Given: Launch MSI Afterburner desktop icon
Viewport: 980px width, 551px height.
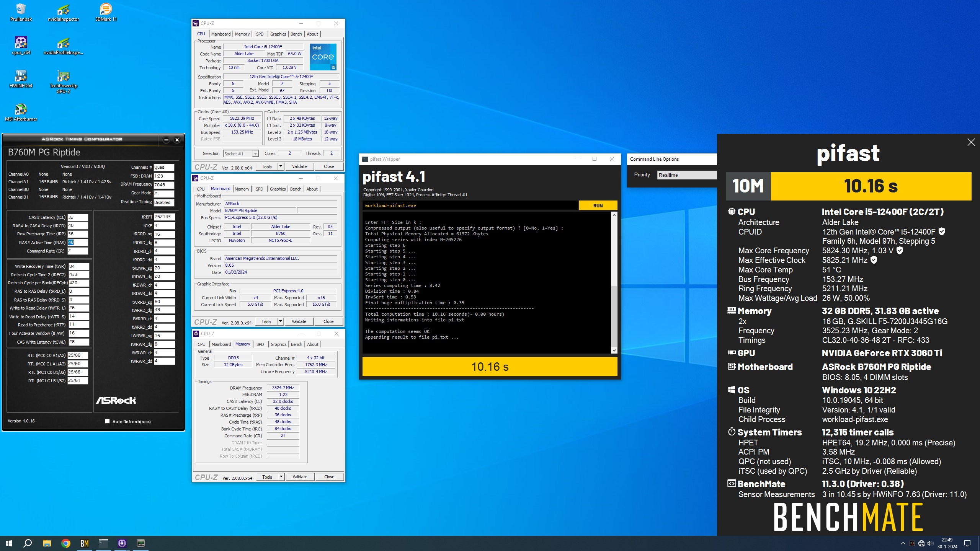Looking at the screenshot, I should tap(21, 112).
